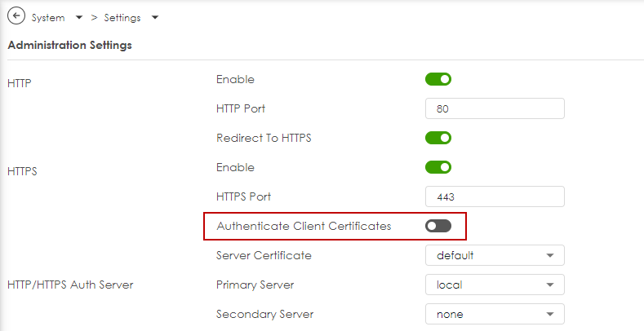Select the Settings breadcrumb item
This screenshot has height=331, width=644.
(122, 18)
